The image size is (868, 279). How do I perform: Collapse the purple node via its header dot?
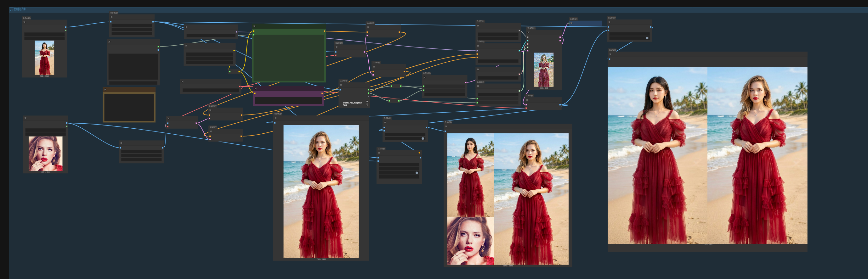256,88
